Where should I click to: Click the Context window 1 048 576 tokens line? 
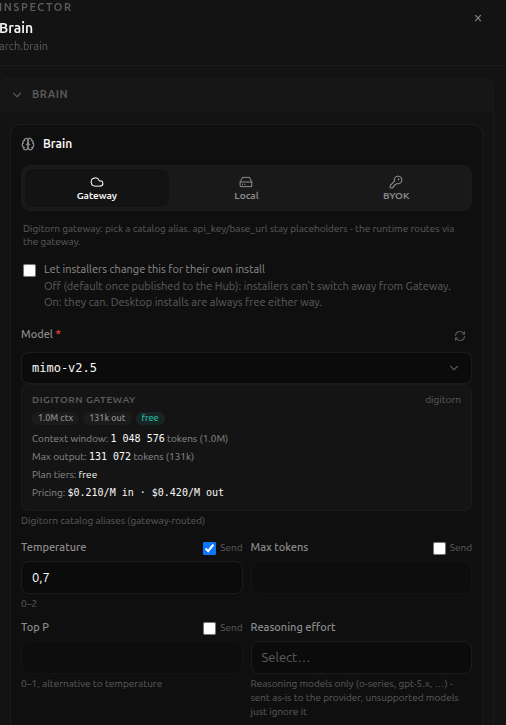tap(130, 438)
